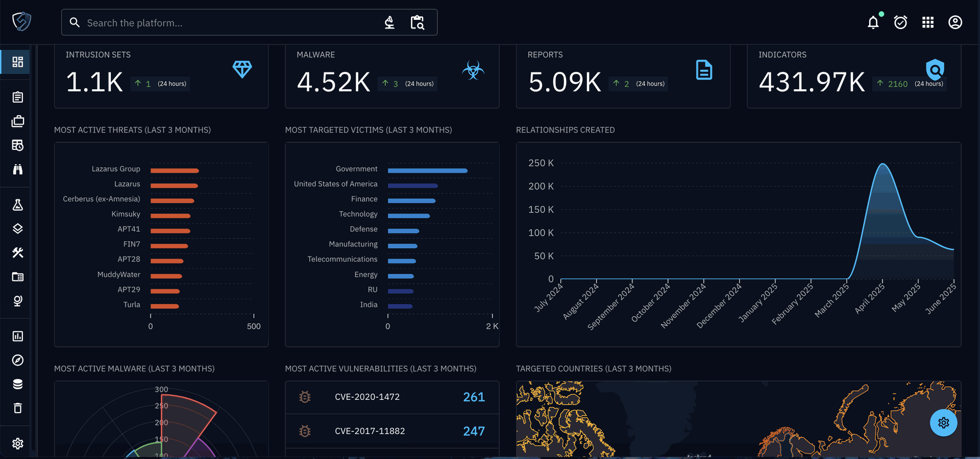Click the Indicators shield-search icon
Image resolution: width=980 pixels, height=459 pixels.
935,69
